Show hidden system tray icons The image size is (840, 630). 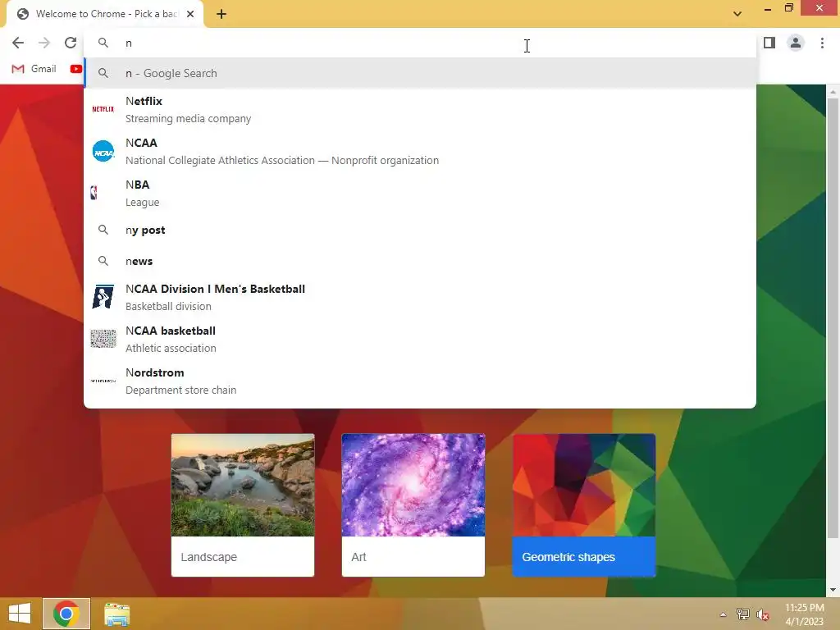click(x=724, y=614)
